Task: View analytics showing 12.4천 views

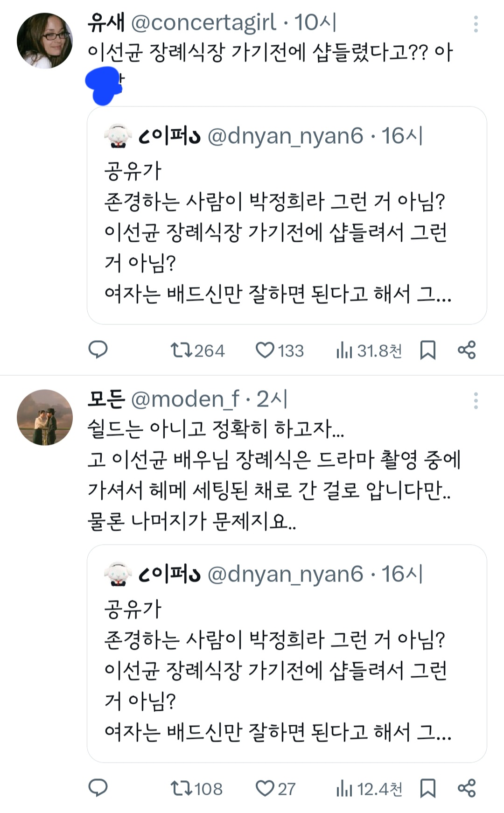Action: [x=369, y=789]
